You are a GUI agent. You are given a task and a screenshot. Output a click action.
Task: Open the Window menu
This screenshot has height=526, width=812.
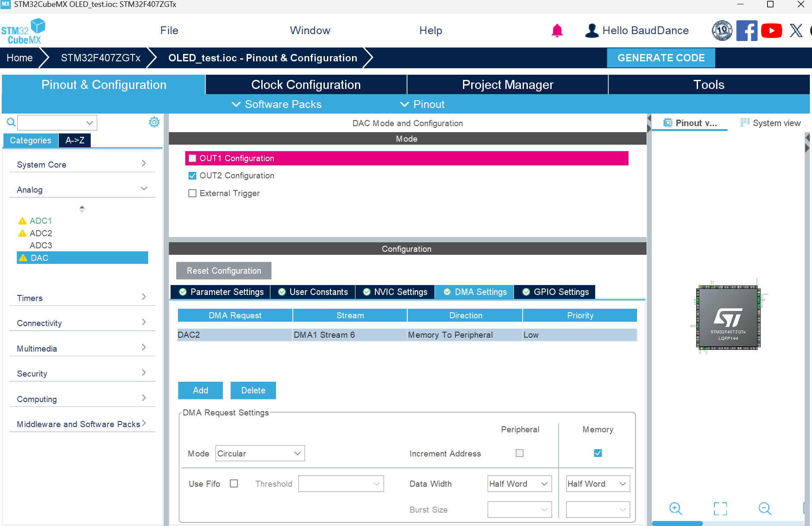[310, 31]
